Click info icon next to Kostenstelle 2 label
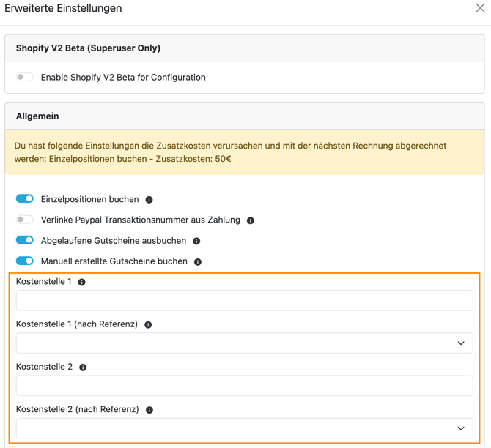Screen dimensions: 491x448 [x=83, y=367]
